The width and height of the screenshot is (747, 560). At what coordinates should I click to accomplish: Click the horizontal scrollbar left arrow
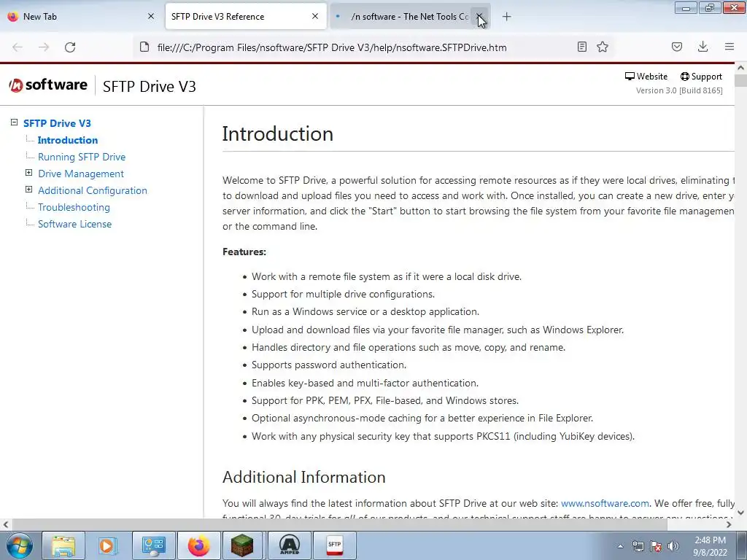pos(5,524)
